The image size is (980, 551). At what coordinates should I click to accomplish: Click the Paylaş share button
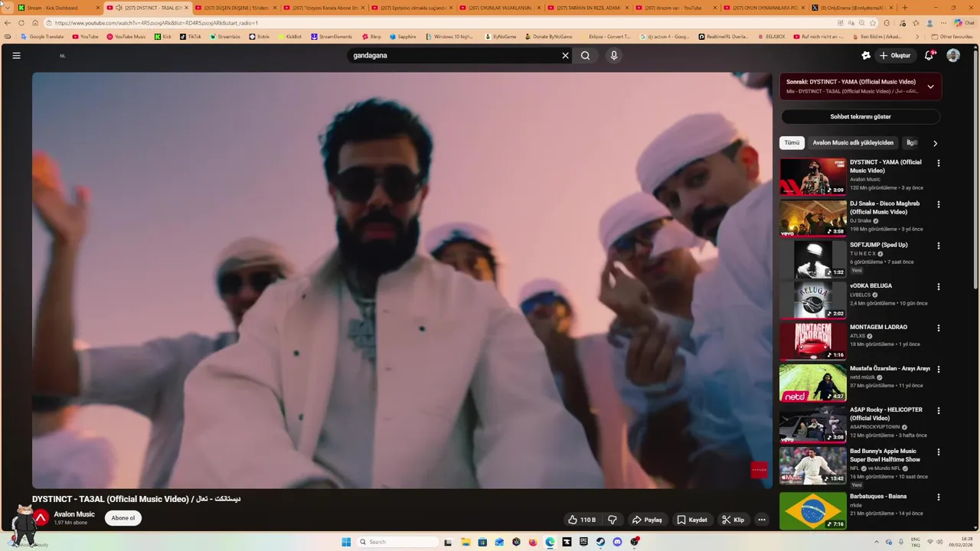tap(647, 520)
